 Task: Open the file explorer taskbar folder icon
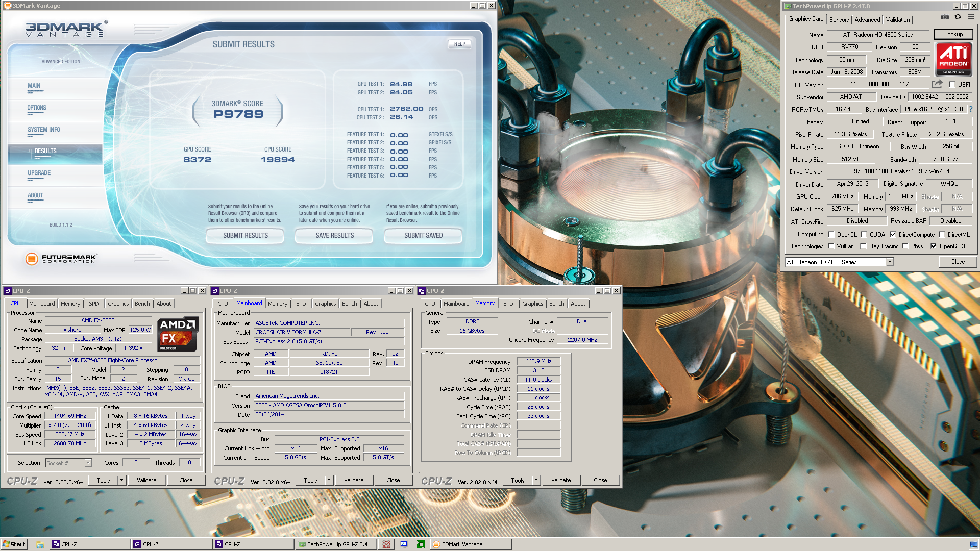point(40,544)
